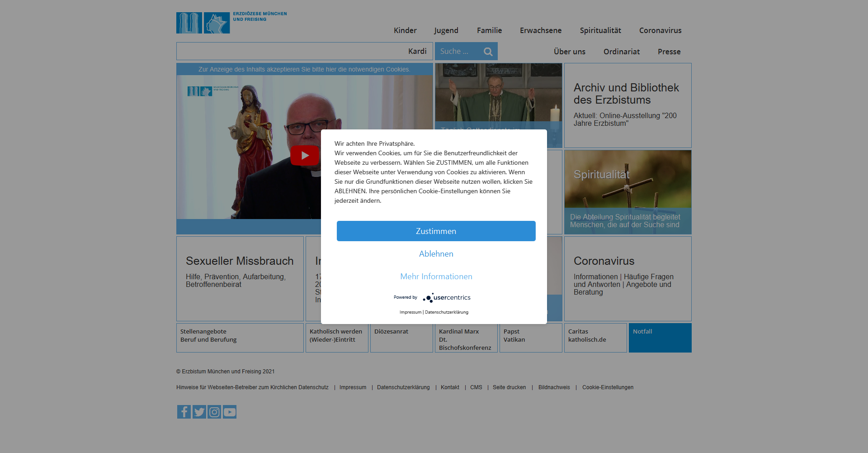This screenshot has width=868, height=453.
Task: Open the Familie menu
Action: coord(490,30)
